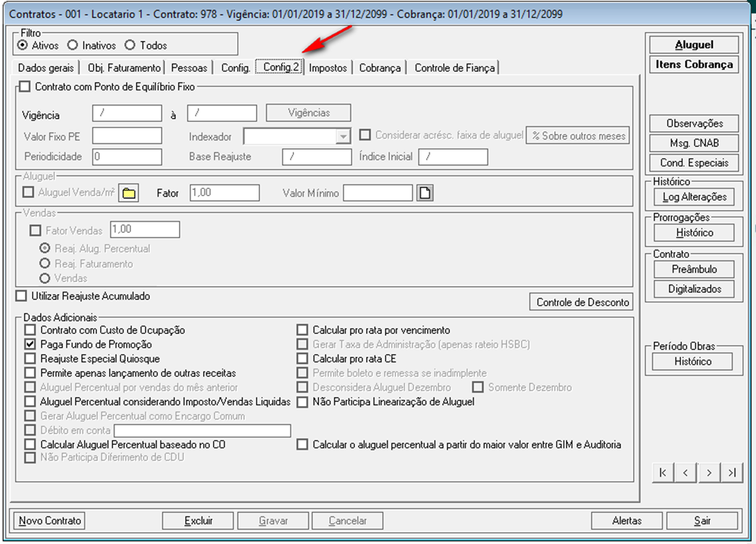The width and height of the screenshot is (756, 544).
Task: Open the Aluguel Venda/m² folder icon
Action: pos(129,193)
